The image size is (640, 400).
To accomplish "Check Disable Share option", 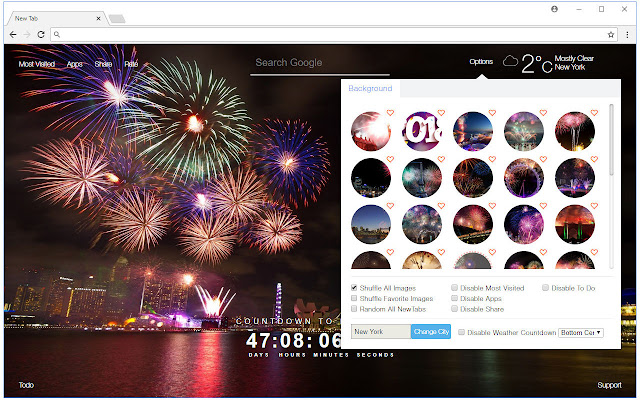I will 454,309.
